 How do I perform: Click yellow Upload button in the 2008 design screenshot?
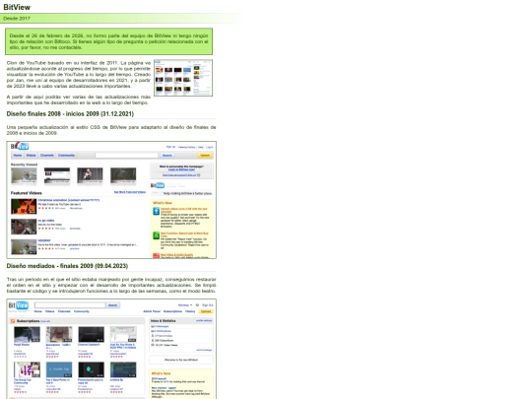coord(205,156)
